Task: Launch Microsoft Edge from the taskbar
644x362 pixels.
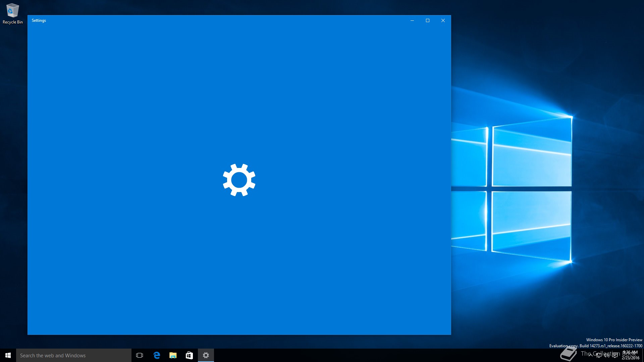Action: 157,355
